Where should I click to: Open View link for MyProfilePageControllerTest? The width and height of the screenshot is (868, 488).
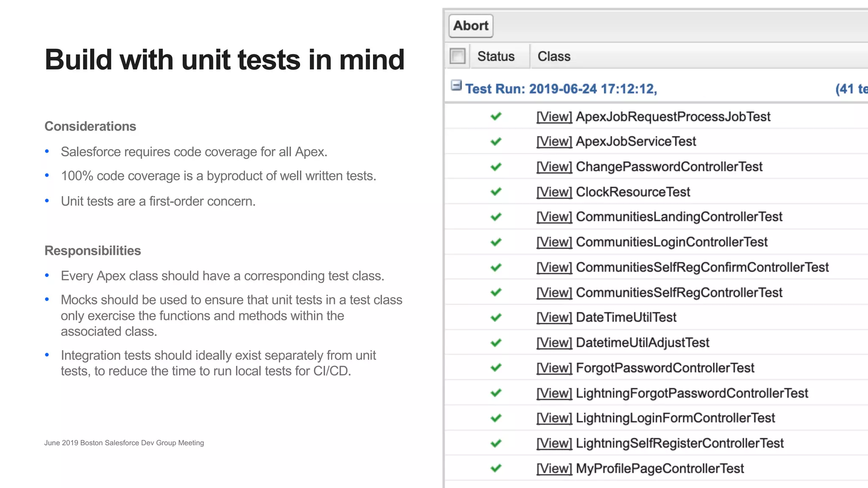coord(554,469)
